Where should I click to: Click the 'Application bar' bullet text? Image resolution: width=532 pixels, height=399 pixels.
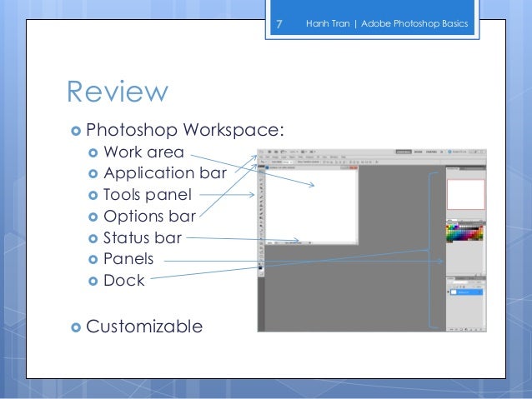[x=165, y=173]
